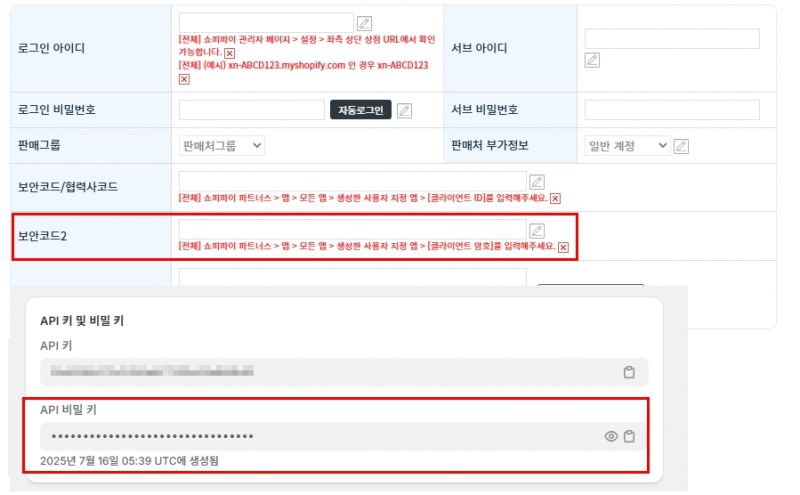Click edit icon next to 일반 계정 dropdown
The image size is (800, 495).
click(x=681, y=146)
